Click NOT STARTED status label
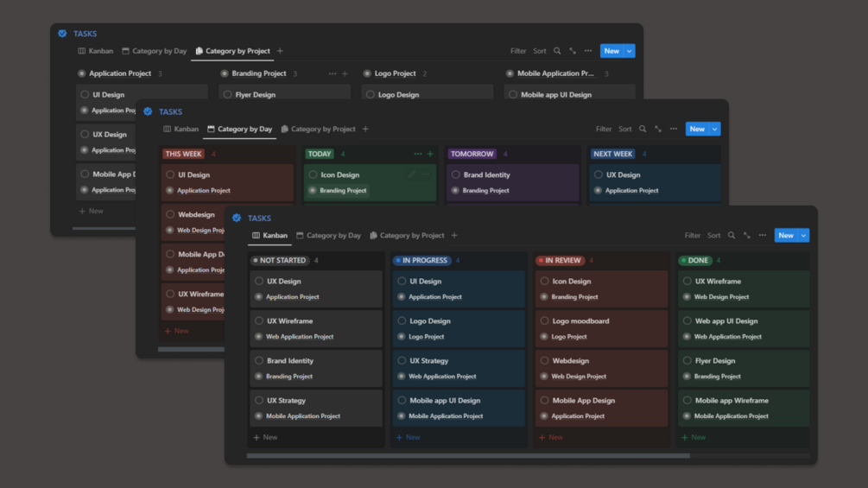Viewport: 868px width, 488px height. click(279, 260)
